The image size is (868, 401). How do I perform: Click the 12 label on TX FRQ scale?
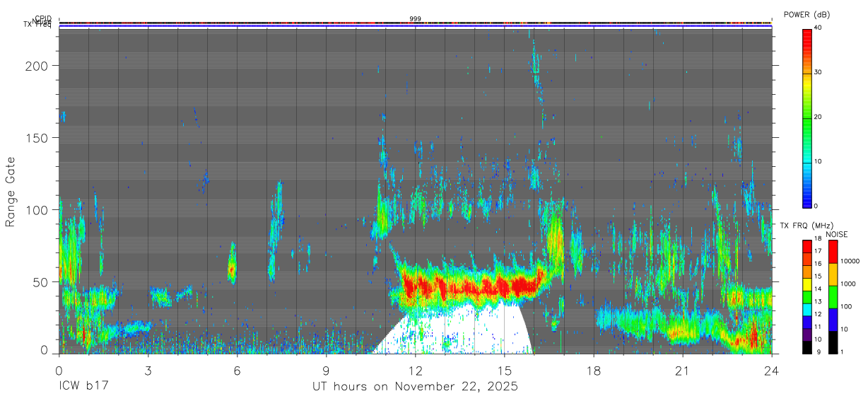818,314
